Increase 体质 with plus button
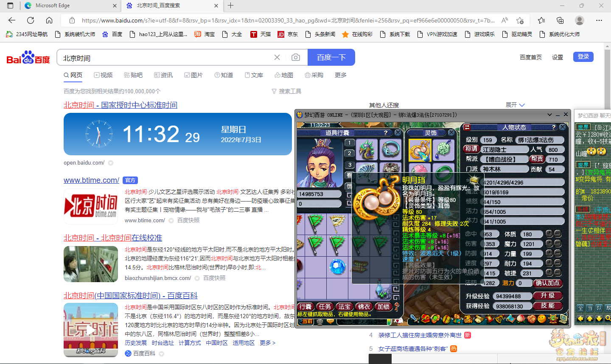The height and width of the screenshot is (364, 611). point(549,234)
